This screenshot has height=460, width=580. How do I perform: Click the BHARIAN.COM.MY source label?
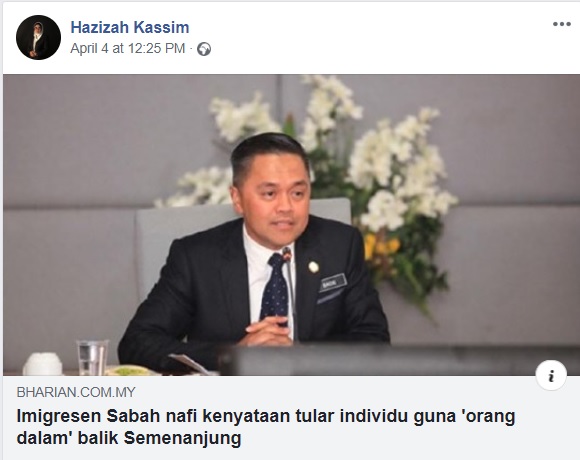click(76, 392)
